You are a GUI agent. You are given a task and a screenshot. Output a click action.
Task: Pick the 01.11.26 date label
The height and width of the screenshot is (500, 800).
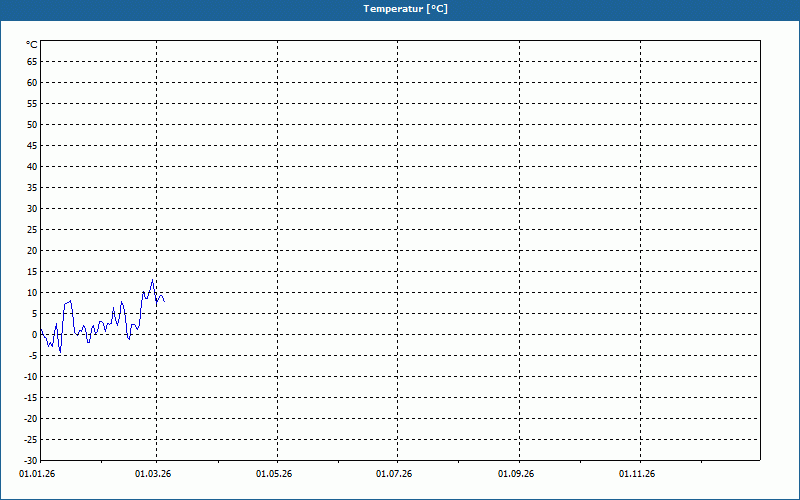pyautogui.click(x=637, y=473)
